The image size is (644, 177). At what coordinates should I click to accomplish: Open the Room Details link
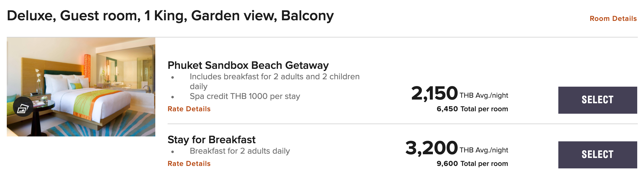613,18
